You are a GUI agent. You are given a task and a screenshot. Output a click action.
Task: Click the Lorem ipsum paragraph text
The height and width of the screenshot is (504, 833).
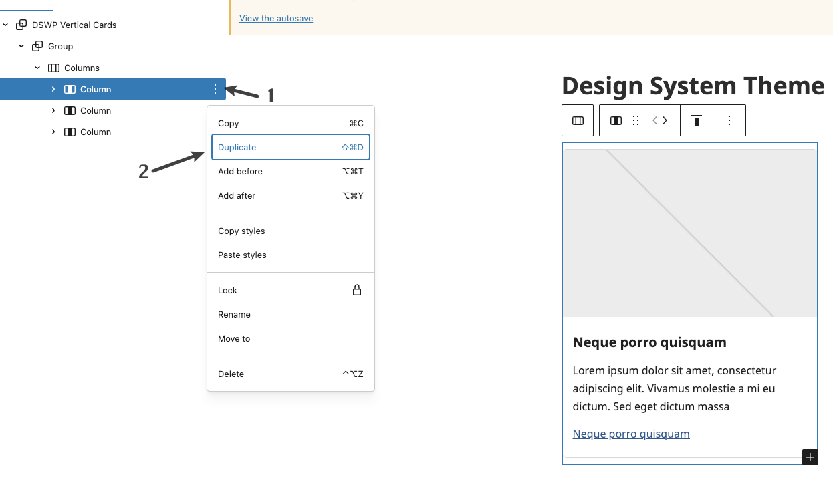[675, 388]
